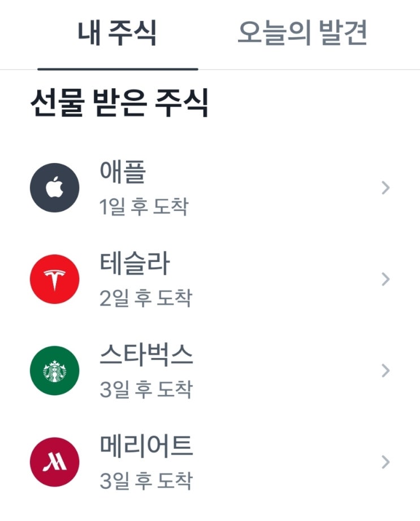Screen dimensions: 420x521
Task: Tap the green Starbucks logo icon
Action: click(x=54, y=371)
